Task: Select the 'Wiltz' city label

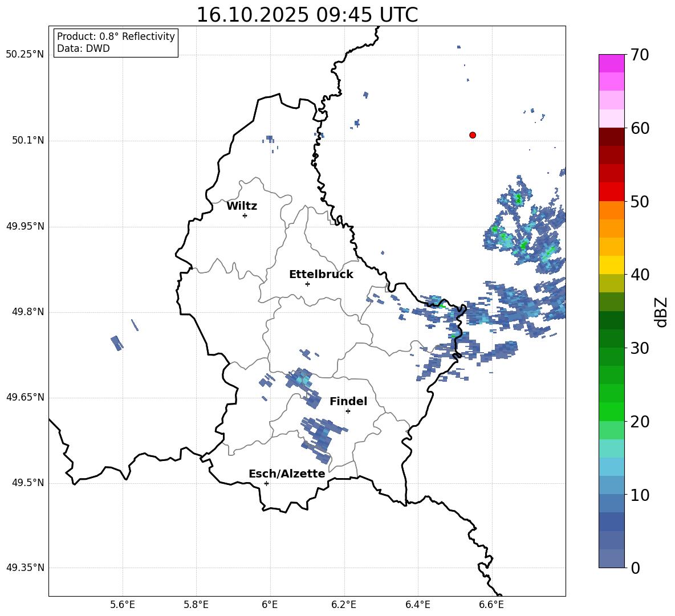Action: click(242, 206)
